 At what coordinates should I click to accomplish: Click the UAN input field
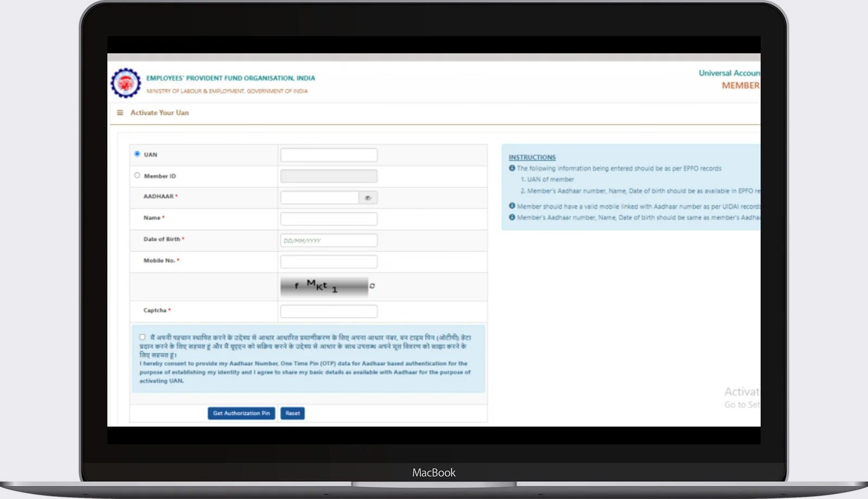[x=329, y=155]
